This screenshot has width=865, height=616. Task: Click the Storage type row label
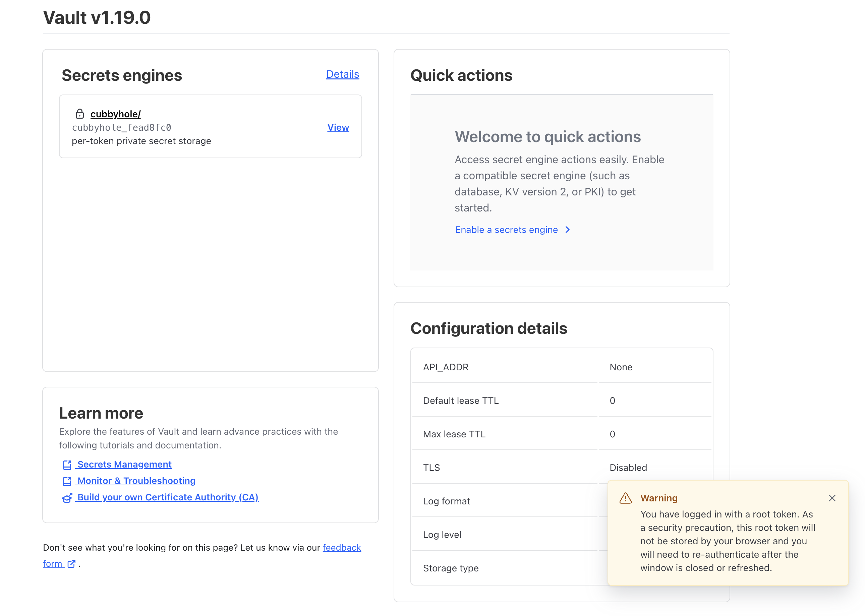click(x=451, y=568)
